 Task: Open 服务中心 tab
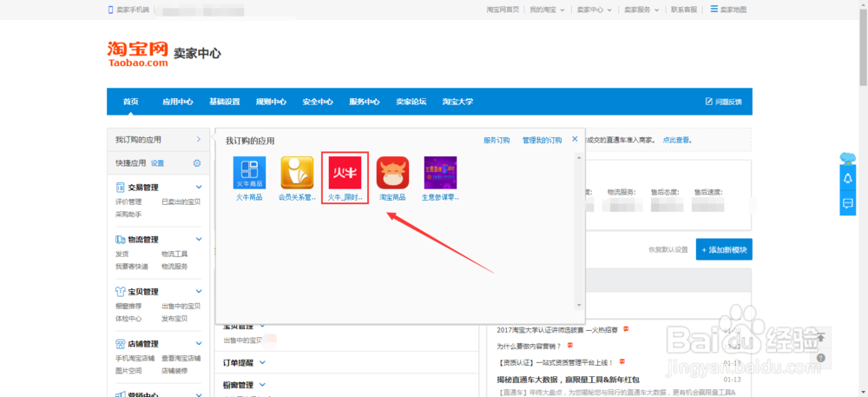[365, 102]
